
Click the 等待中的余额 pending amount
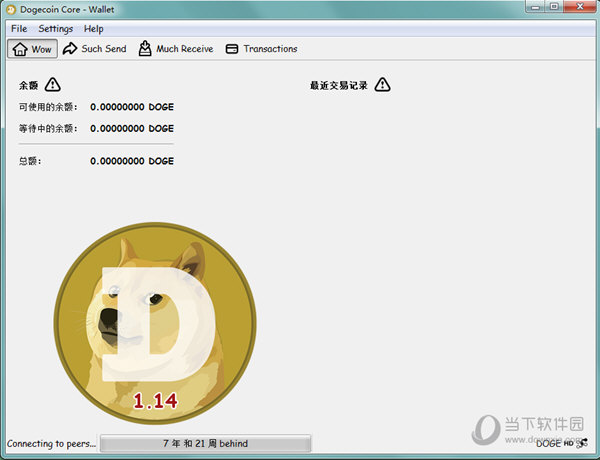132,129
